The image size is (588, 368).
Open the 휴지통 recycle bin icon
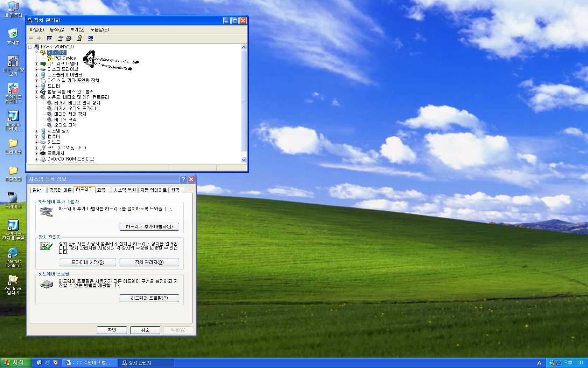pos(13,36)
